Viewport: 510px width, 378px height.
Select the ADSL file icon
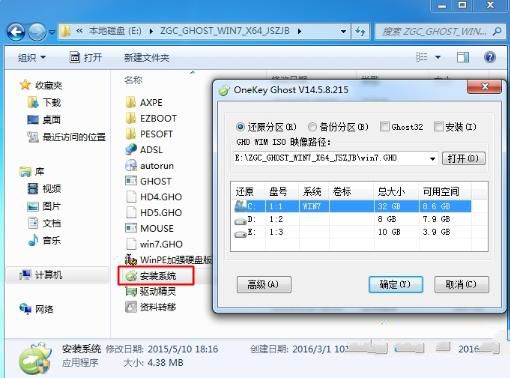pos(130,149)
